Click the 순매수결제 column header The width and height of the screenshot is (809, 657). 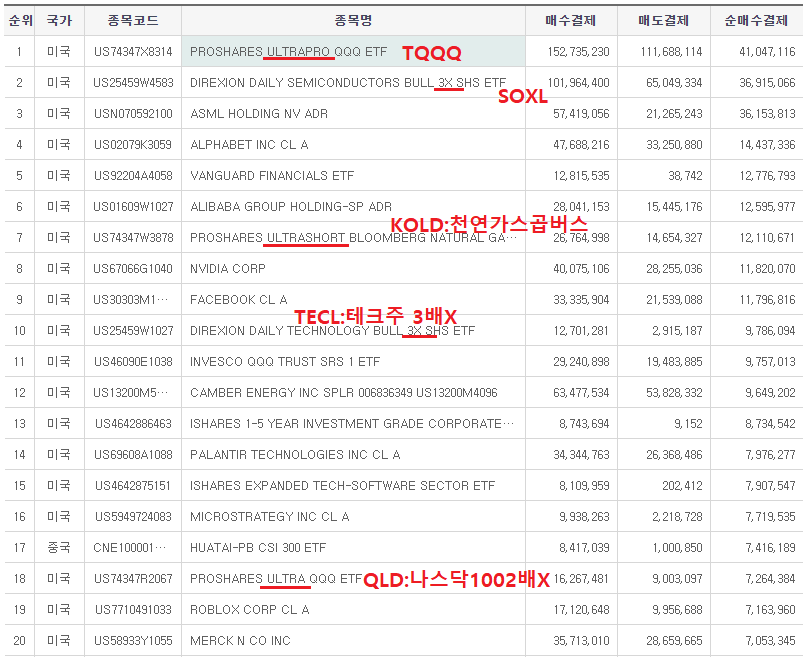click(x=756, y=21)
